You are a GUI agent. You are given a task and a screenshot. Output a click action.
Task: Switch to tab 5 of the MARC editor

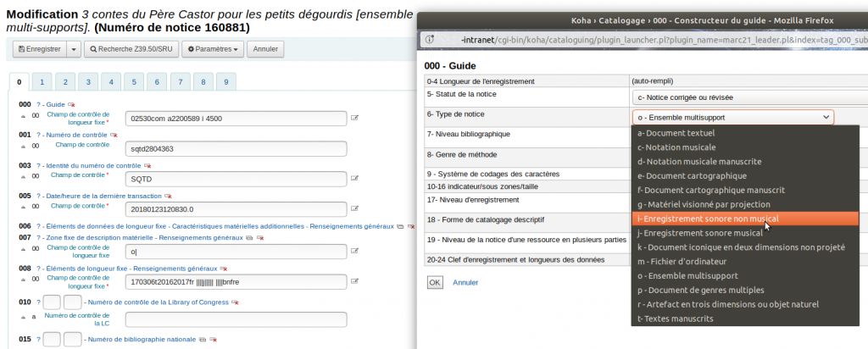(x=134, y=82)
